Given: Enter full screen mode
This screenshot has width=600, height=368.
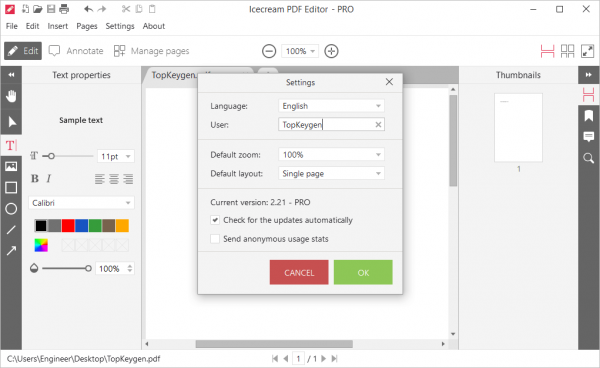Looking at the screenshot, I should point(587,51).
